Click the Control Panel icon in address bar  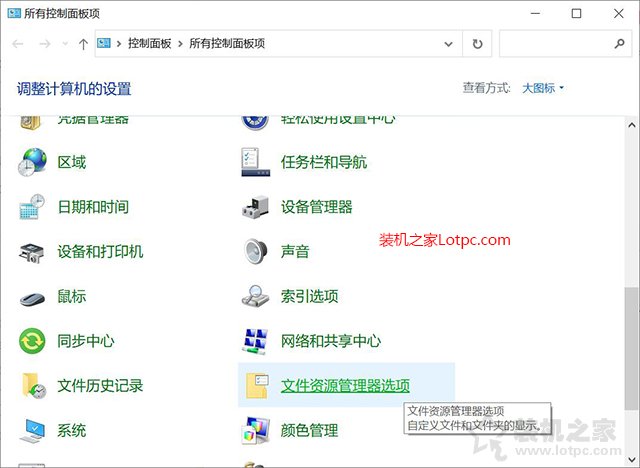pos(104,43)
